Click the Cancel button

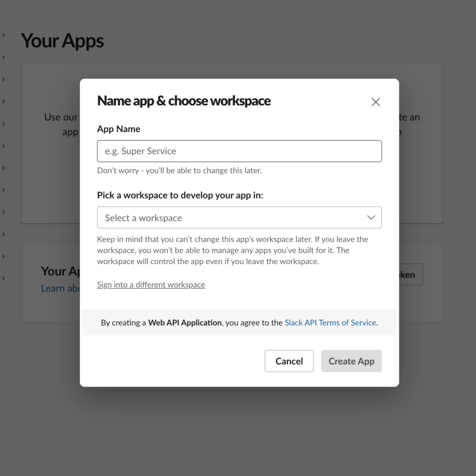coord(289,361)
